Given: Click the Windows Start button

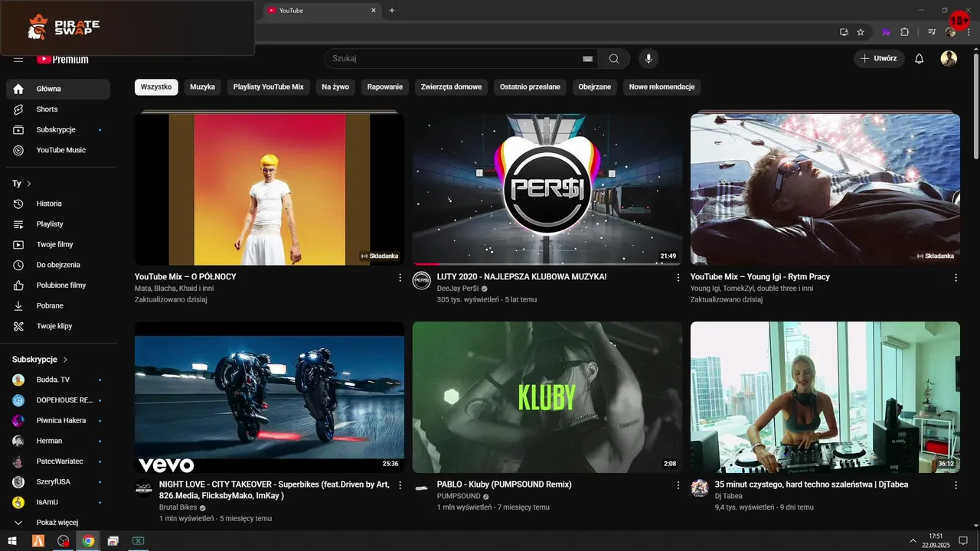Looking at the screenshot, I should (x=12, y=541).
